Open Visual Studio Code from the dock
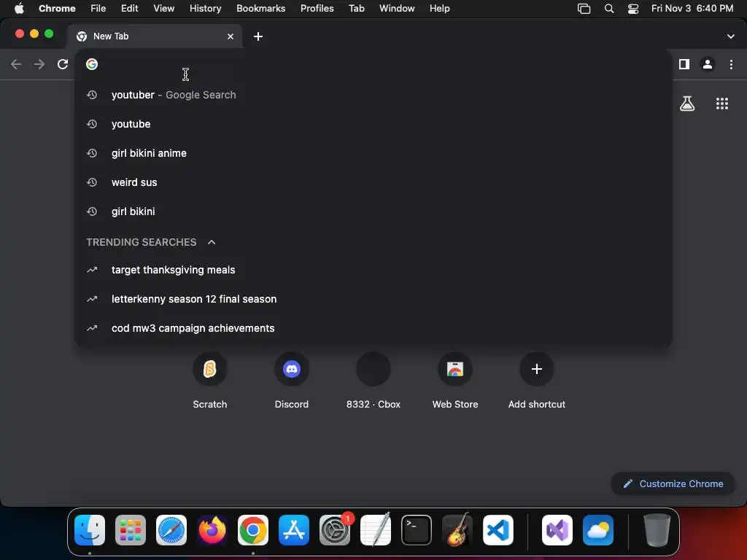This screenshot has width=747, height=560. click(x=498, y=530)
